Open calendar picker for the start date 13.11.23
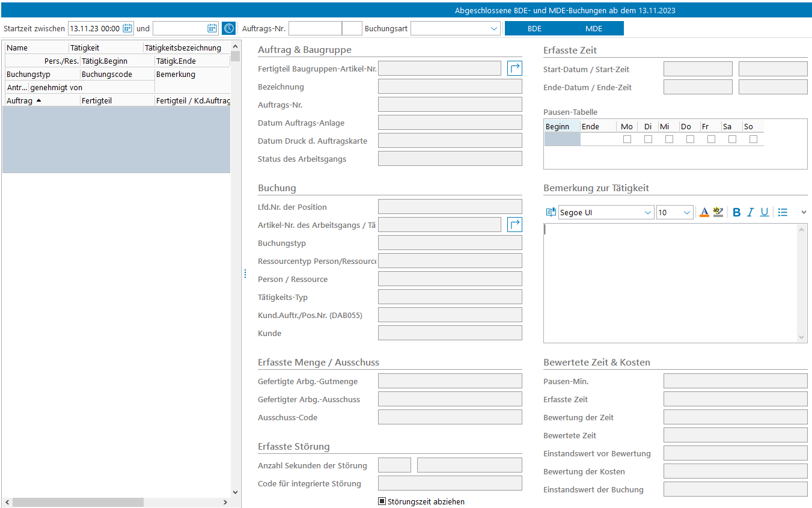 (x=127, y=28)
